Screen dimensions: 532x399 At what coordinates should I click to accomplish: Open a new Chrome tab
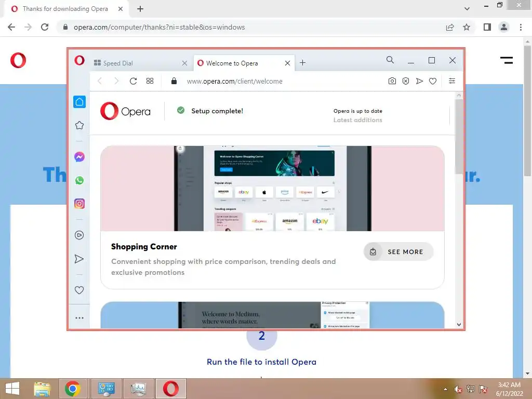coord(140,9)
